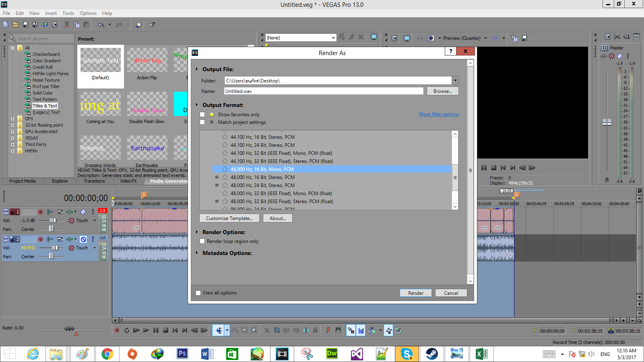The height and width of the screenshot is (362, 644).
Task: Expand the Third Party plug-in folder
Action: (12, 144)
